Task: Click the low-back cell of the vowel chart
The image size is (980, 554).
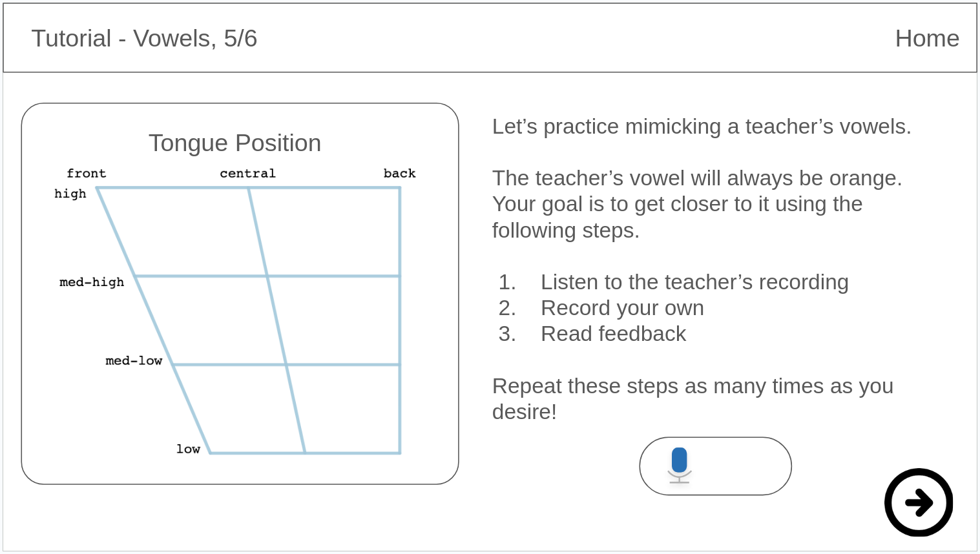Action: (349, 409)
